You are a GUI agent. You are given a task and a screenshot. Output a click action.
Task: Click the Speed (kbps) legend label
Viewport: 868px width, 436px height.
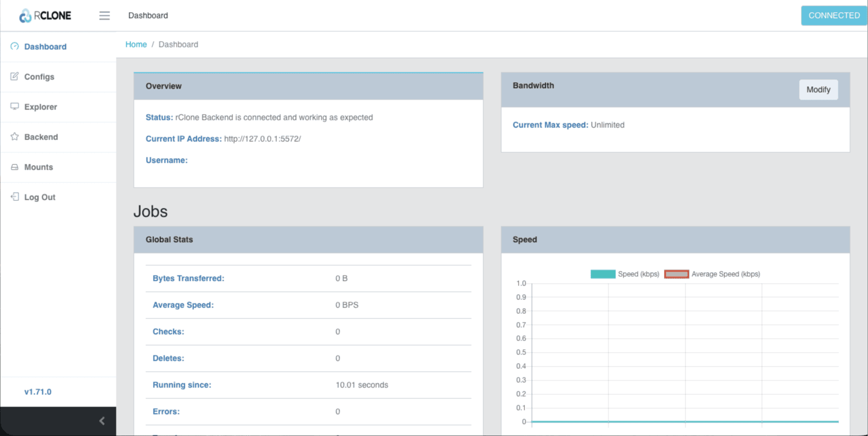(639, 274)
